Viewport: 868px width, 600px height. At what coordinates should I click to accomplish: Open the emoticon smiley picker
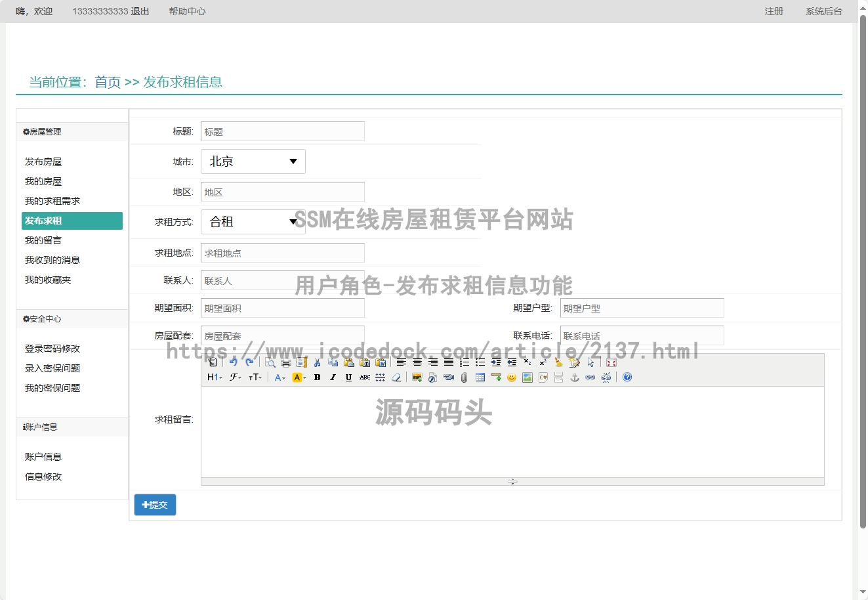pos(512,377)
